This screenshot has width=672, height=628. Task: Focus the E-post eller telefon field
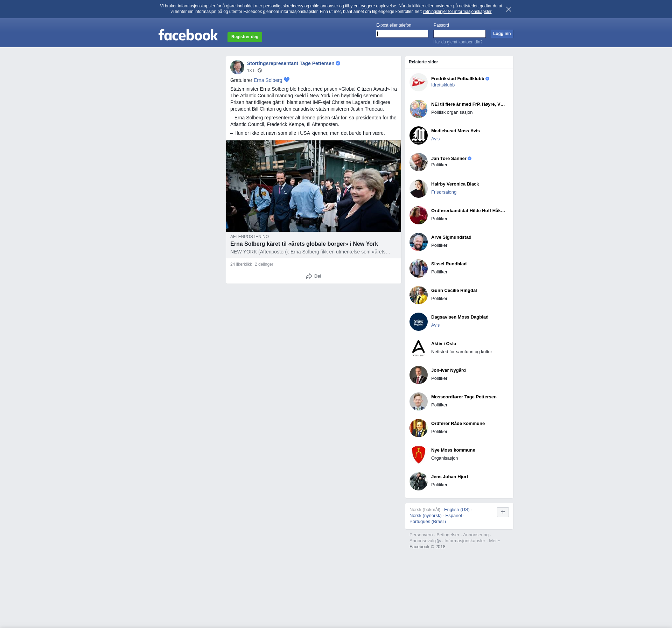(402, 34)
